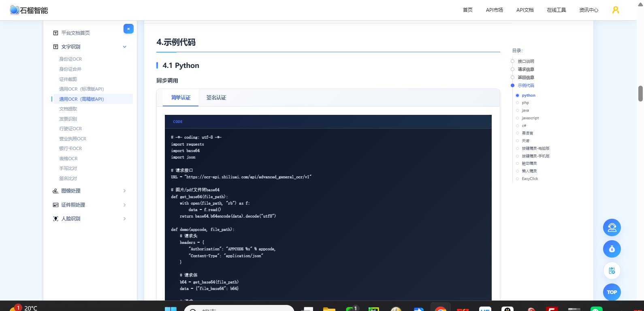Select 天诺 in the code examples list
This screenshot has height=311, width=644.
[x=526, y=141]
